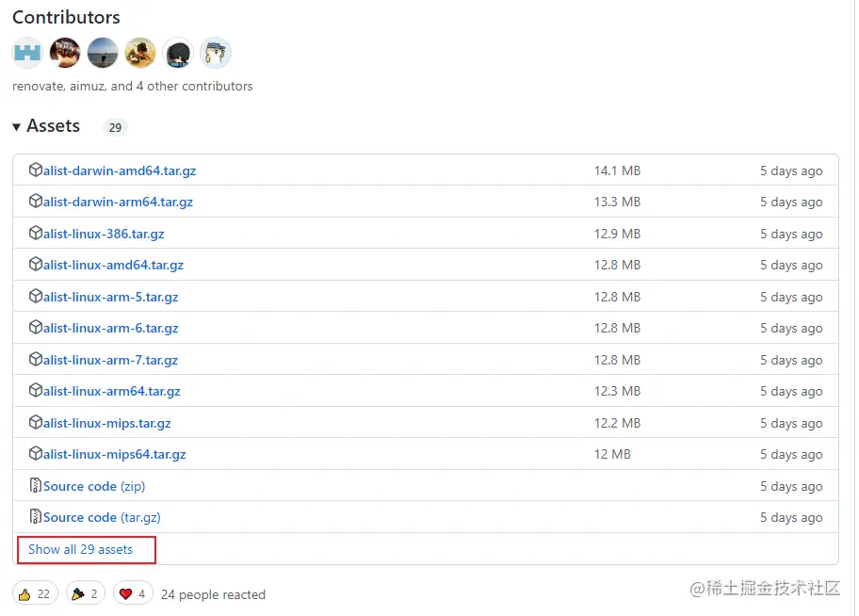The width and height of the screenshot is (859, 616).
Task: Download alist-linux-mips.tar.gz
Action: point(106,423)
